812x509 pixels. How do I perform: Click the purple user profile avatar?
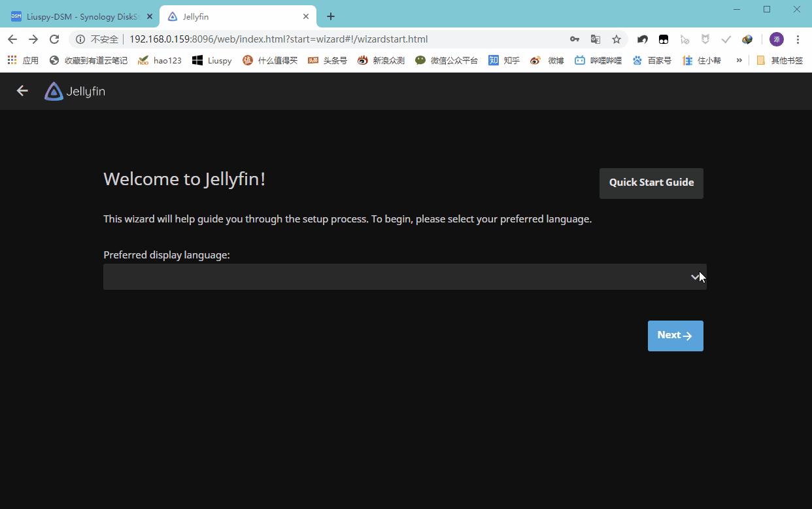point(776,39)
